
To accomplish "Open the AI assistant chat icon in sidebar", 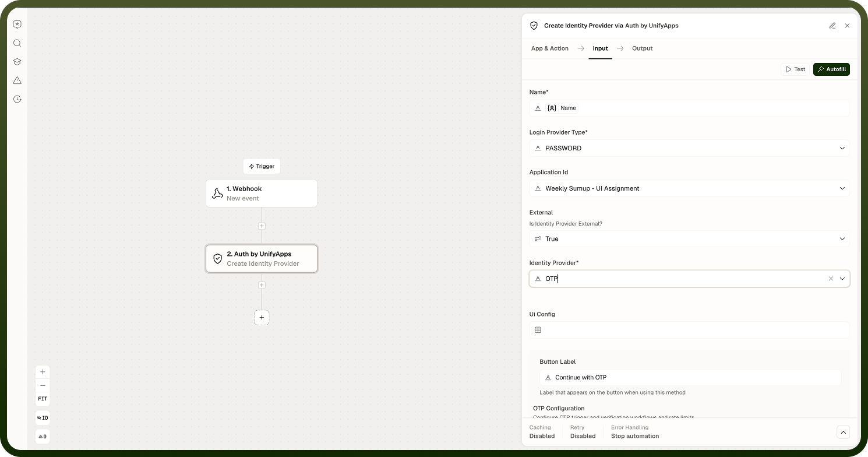I will pos(17,24).
